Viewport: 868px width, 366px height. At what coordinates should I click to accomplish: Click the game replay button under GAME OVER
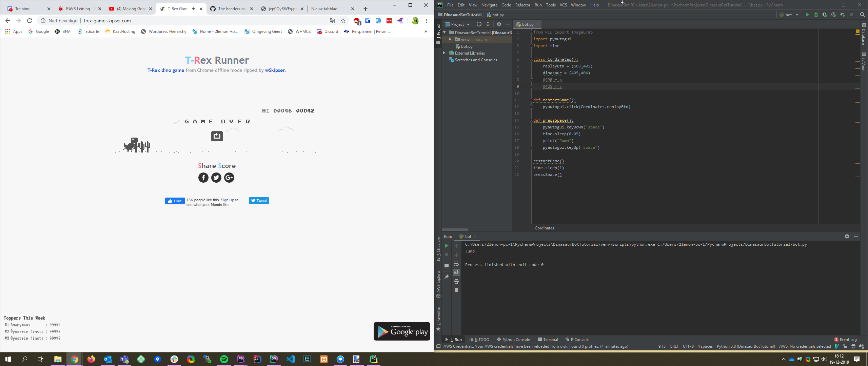(x=217, y=136)
